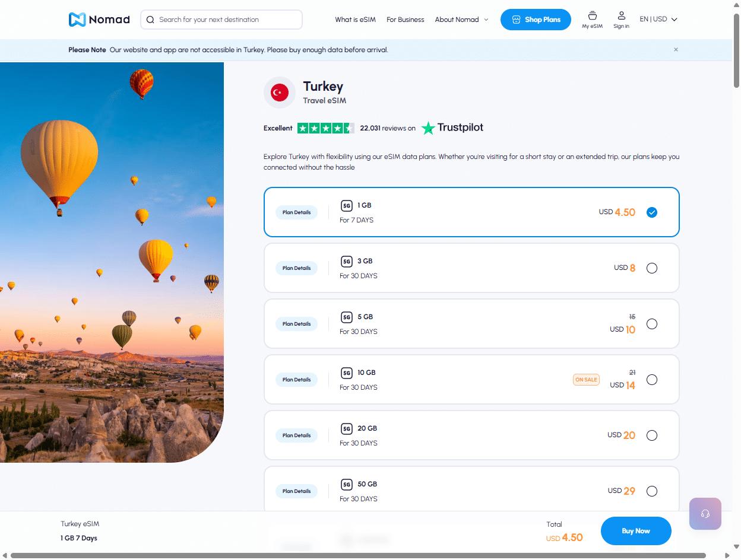
Task: Click the Trustpilot star logo
Action: point(428,128)
